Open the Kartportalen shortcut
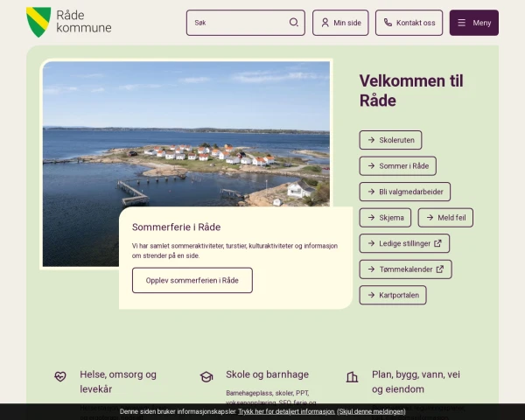525x420 pixels. [393, 295]
